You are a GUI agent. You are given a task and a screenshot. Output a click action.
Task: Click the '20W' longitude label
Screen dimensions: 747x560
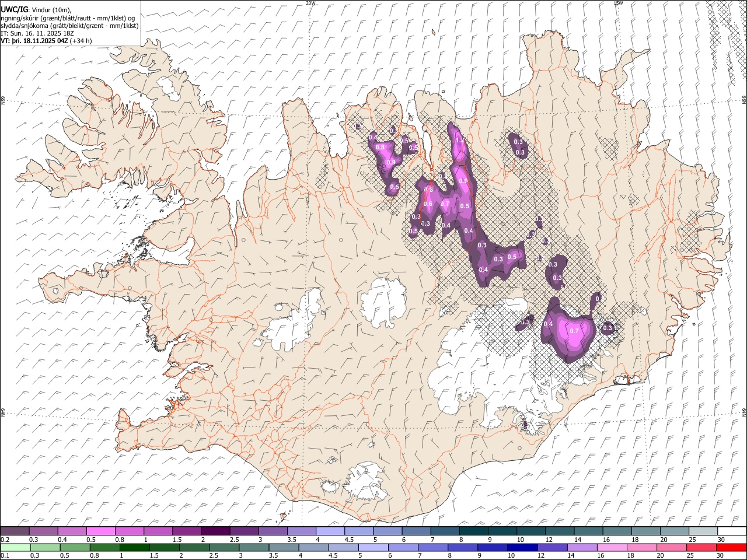click(310, 3)
